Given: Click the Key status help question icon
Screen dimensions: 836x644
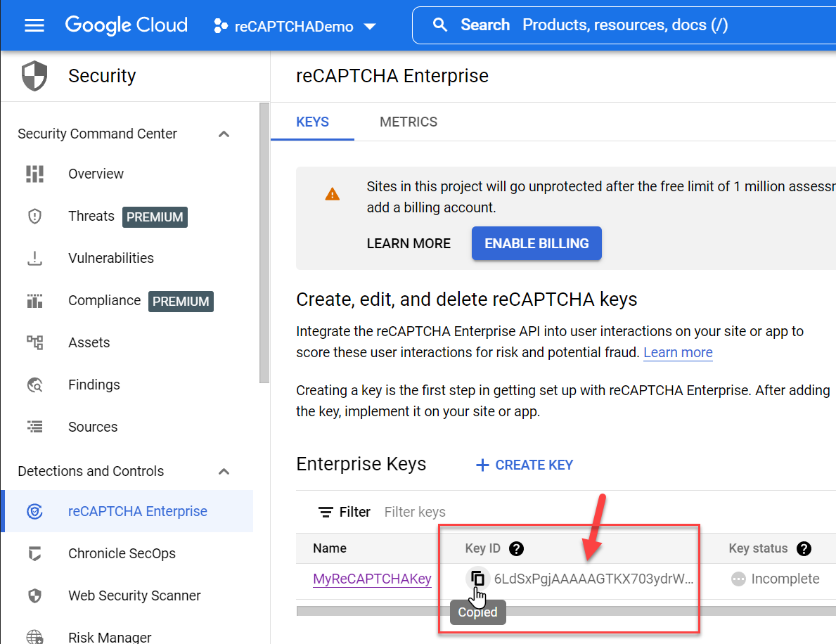Looking at the screenshot, I should (x=804, y=548).
